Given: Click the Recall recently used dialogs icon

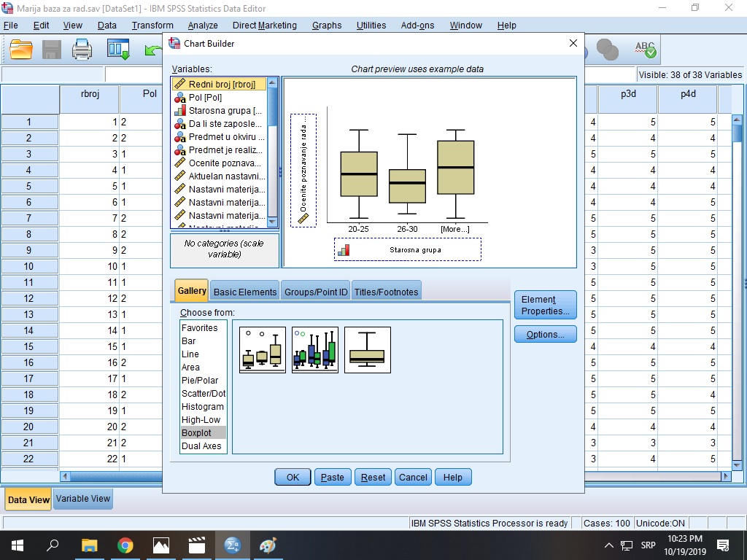Looking at the screenshot, I should point(118,49).
